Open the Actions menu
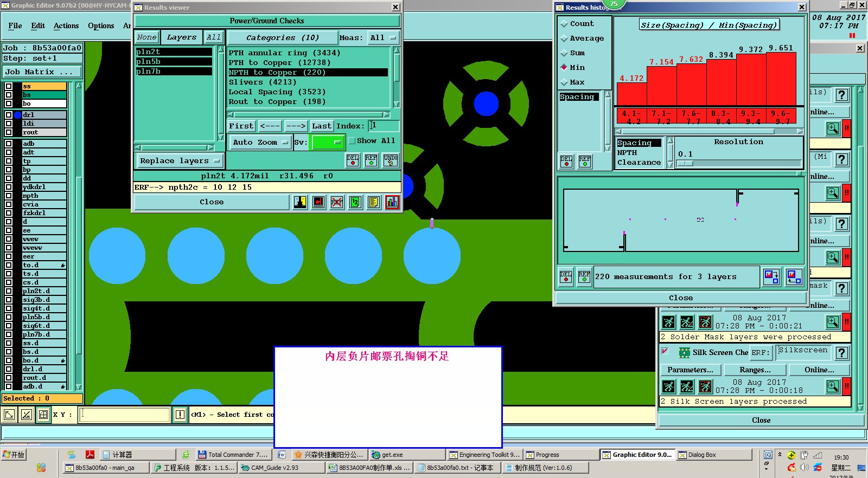The height and width of the screenshot is (478, 868). pyautogui.click(x=66, y=25)
